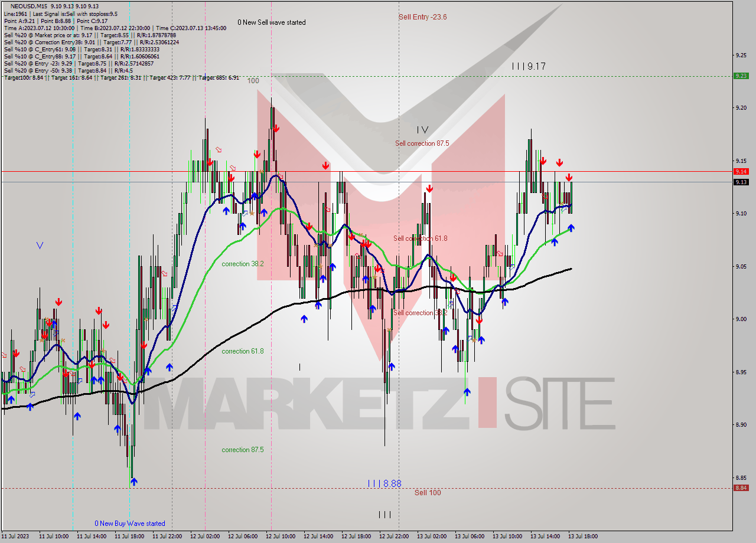Select the green 'correction 61.8' label
This screenshot has width=756, height=543.
coord(243,351)
